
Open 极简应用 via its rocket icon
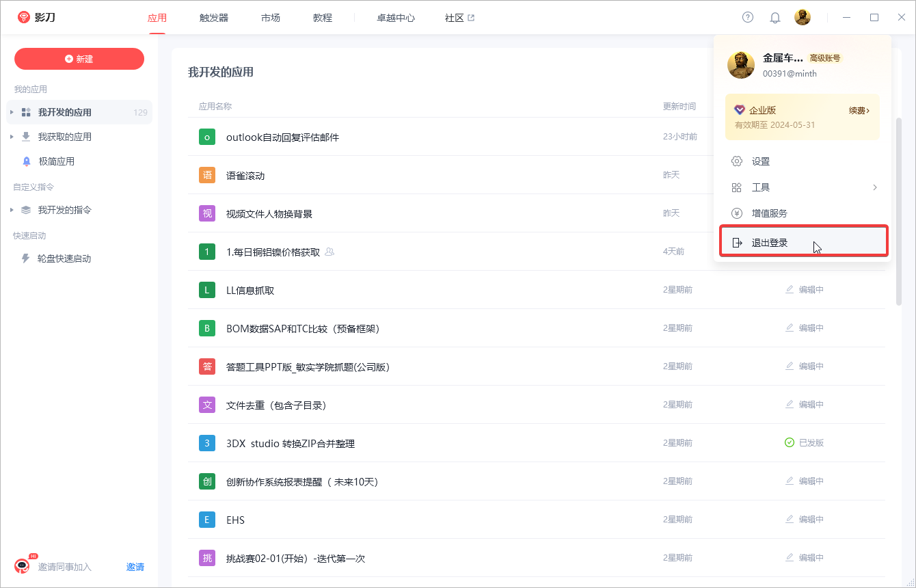[x=27, y=161]
